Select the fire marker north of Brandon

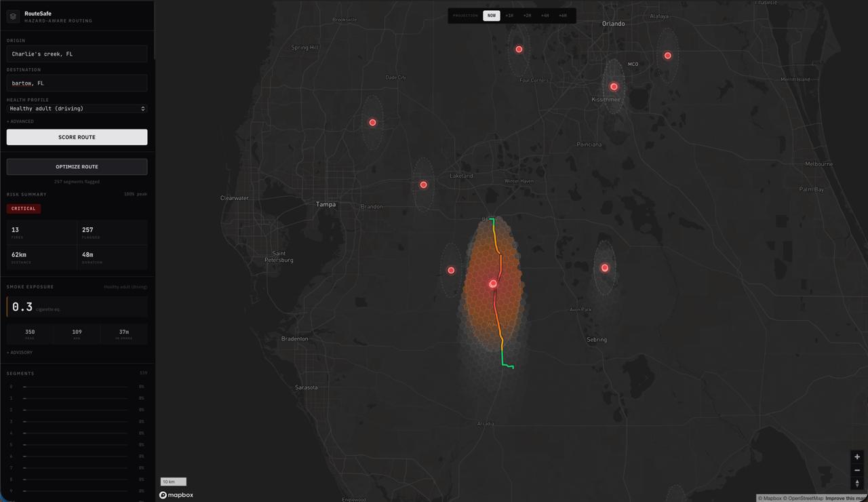(372, 123)
